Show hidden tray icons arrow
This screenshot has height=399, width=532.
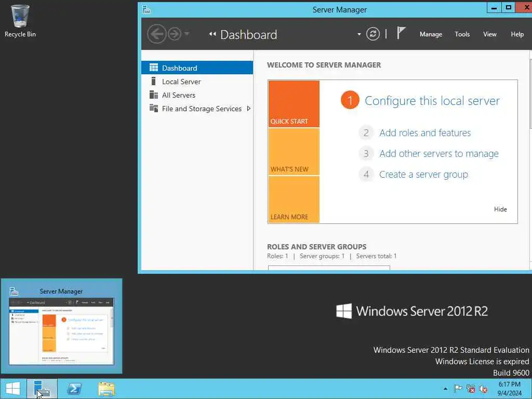pos(445,389)
